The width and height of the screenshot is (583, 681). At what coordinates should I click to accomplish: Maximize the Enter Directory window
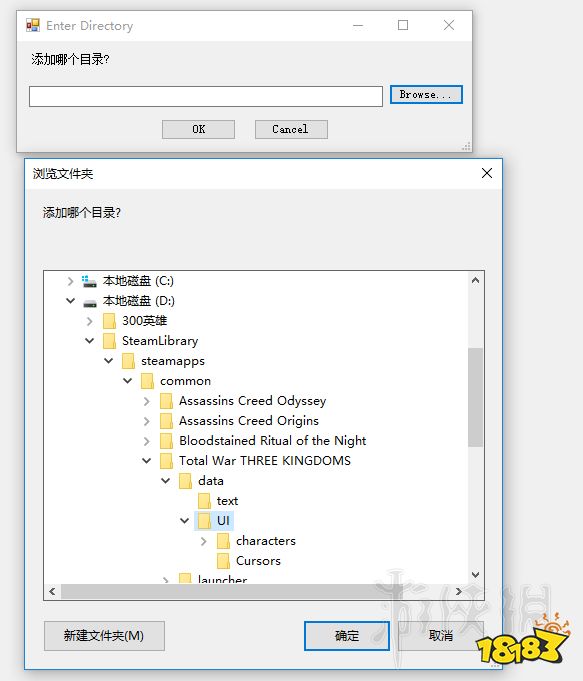click(x=403, y=25)
